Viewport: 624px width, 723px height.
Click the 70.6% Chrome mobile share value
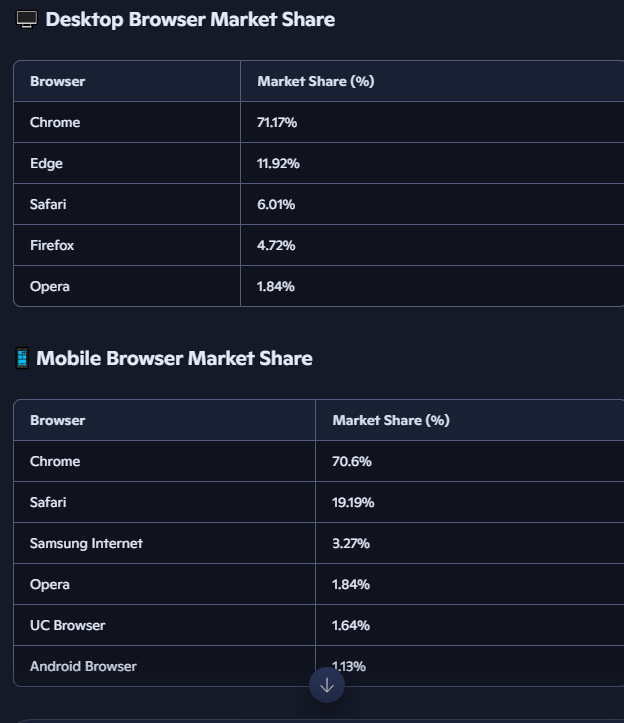coord(350,461)
